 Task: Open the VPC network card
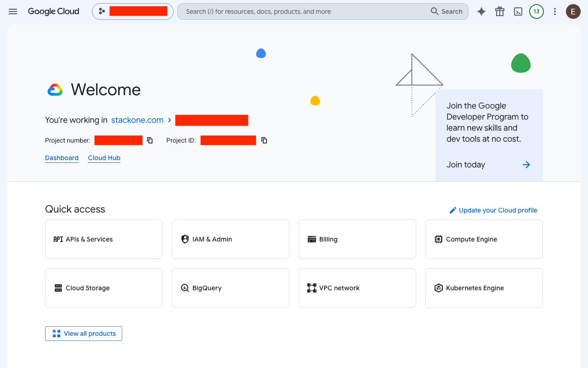[x=357, y=288]
